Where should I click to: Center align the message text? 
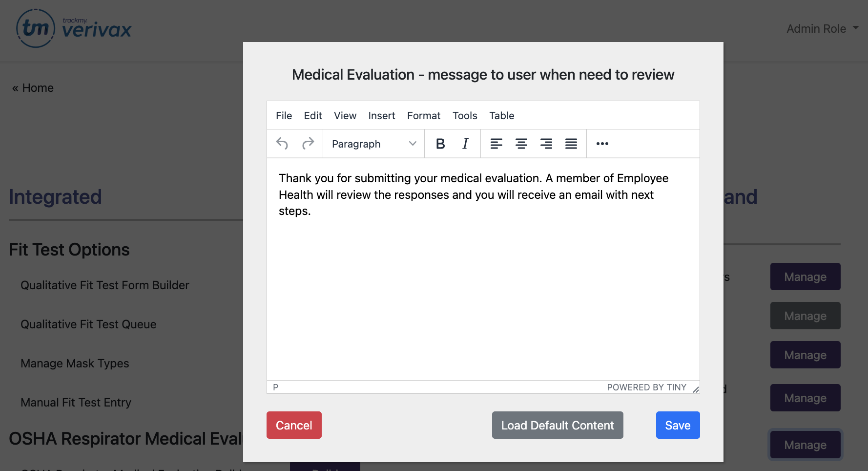(x=521, y=144)
